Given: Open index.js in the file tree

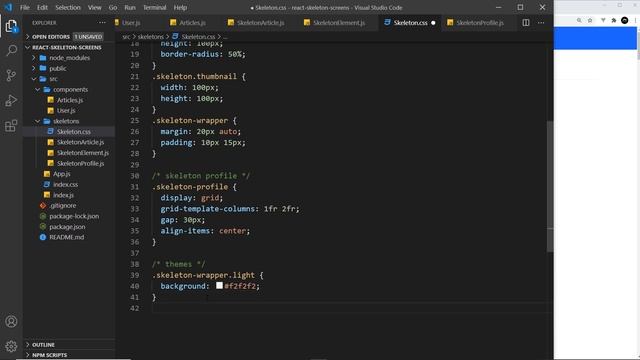Looking at the screenshot, I should tap(69, 195).
